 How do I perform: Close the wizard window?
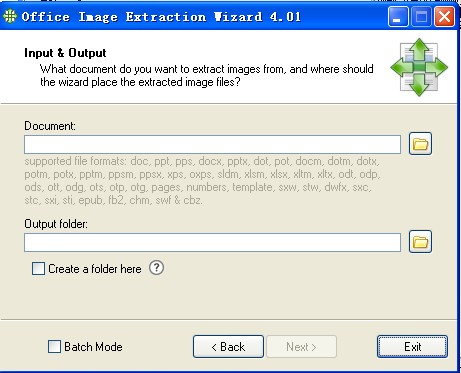[x=444, y=16]
